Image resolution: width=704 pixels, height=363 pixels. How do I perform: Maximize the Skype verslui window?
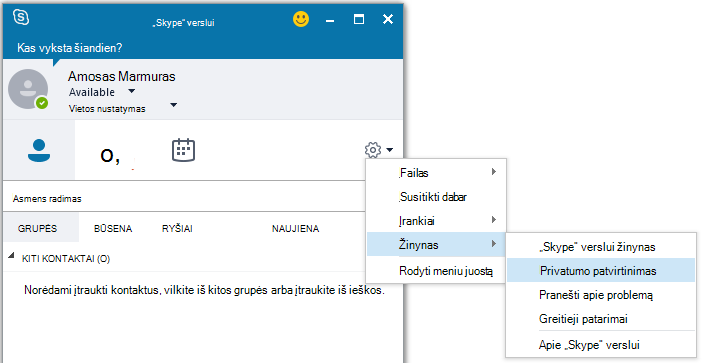point(359,19)
